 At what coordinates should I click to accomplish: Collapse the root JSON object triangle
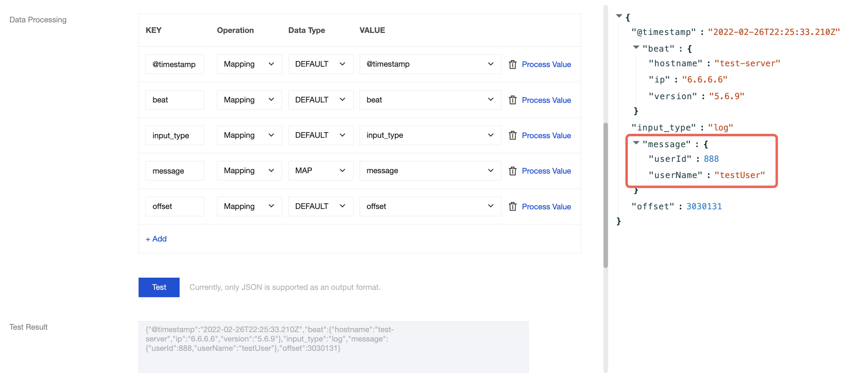[619, 16]
